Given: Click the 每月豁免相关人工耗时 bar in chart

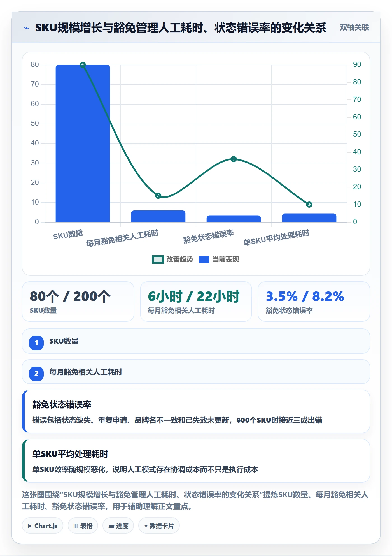Looking at the screenshot, I should click(x=158, y=216).
